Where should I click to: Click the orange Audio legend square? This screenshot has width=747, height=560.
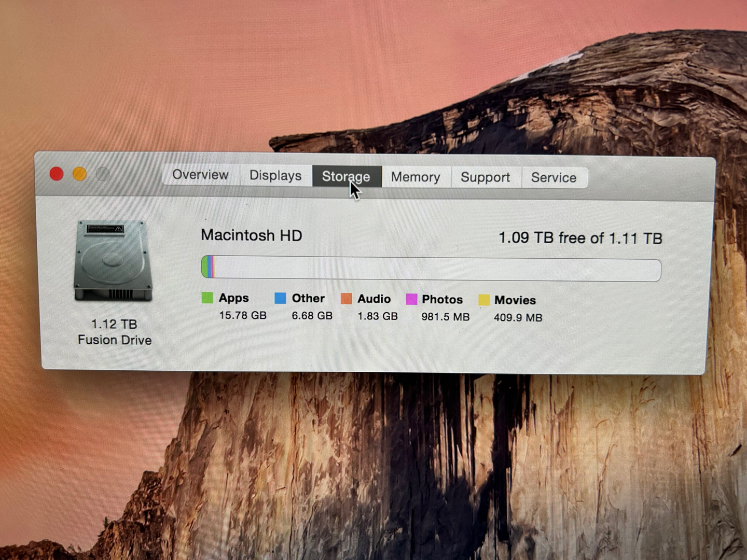tap(346, 299)
